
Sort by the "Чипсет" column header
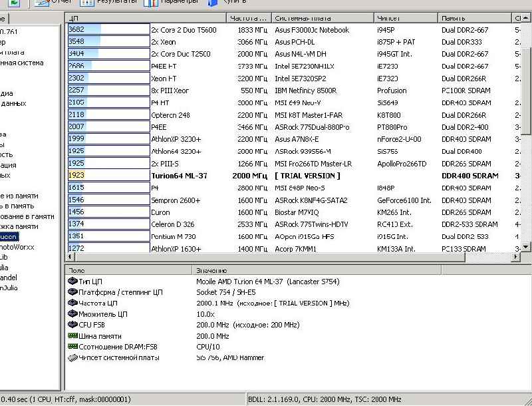406,18
